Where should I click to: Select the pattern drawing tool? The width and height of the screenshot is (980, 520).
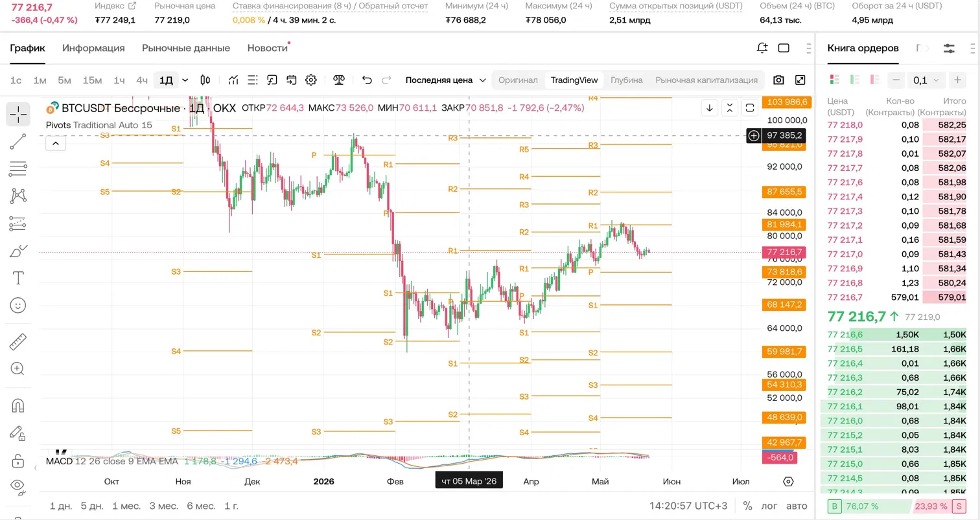[x=18, y=196]
